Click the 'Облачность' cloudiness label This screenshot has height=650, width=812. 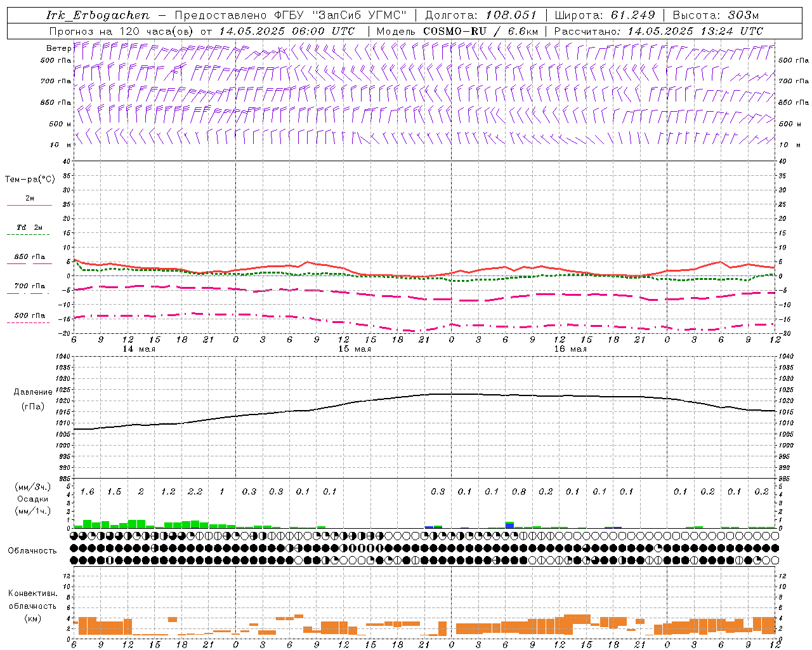click(x=32, y=551)
